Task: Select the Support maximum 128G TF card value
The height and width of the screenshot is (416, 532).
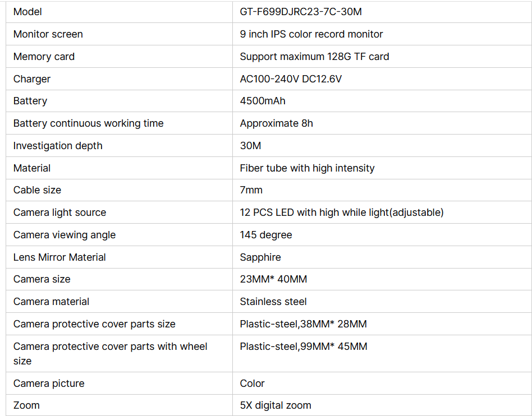Action: click(314, 57)
